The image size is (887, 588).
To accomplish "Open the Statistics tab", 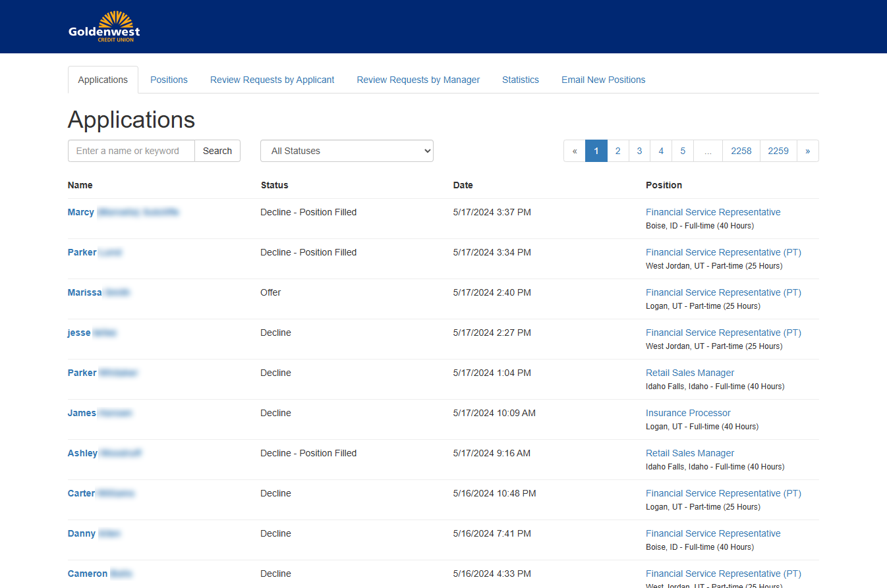I will pyautogui.click(x=520, y=80).
